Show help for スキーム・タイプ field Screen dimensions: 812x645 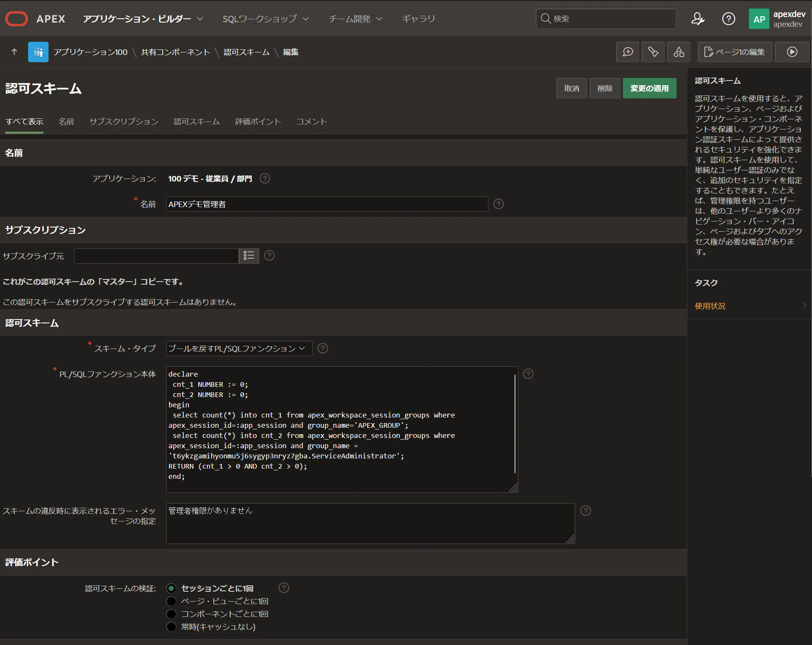[x=323, y=348]
